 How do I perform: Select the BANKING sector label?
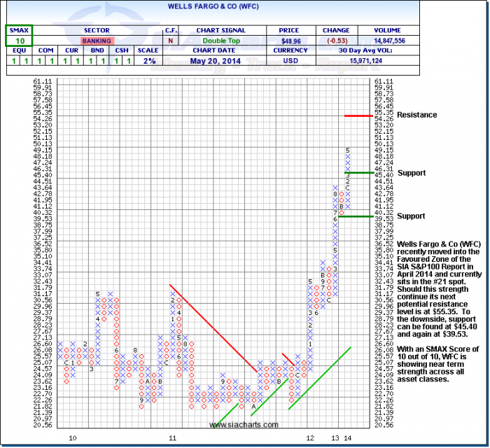pos(97,41)
